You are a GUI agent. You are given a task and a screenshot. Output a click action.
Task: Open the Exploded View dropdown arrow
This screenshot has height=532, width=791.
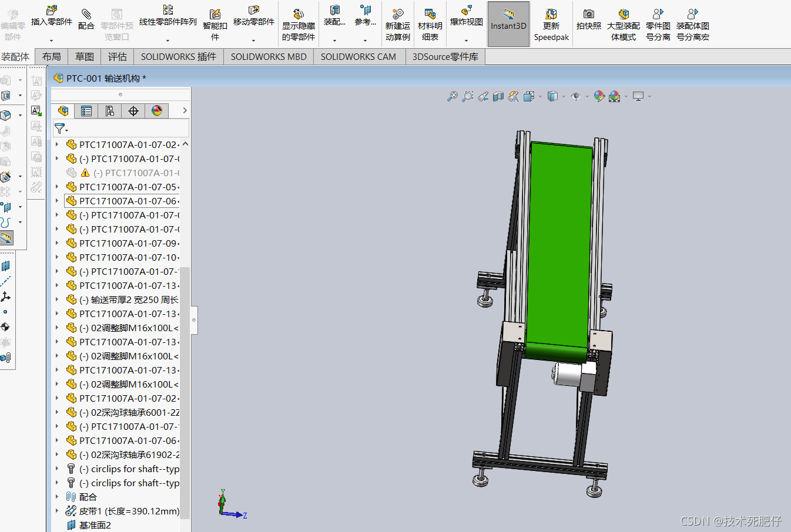click(466, 41)
